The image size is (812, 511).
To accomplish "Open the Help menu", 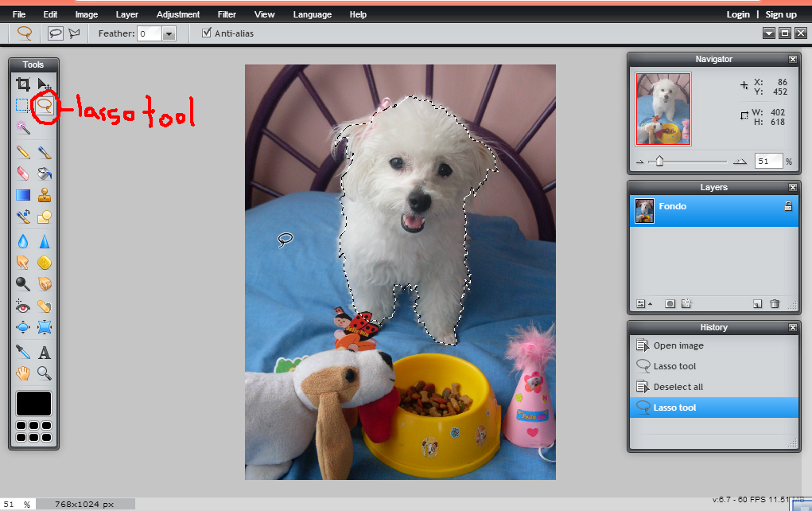I will coord(358,14).
